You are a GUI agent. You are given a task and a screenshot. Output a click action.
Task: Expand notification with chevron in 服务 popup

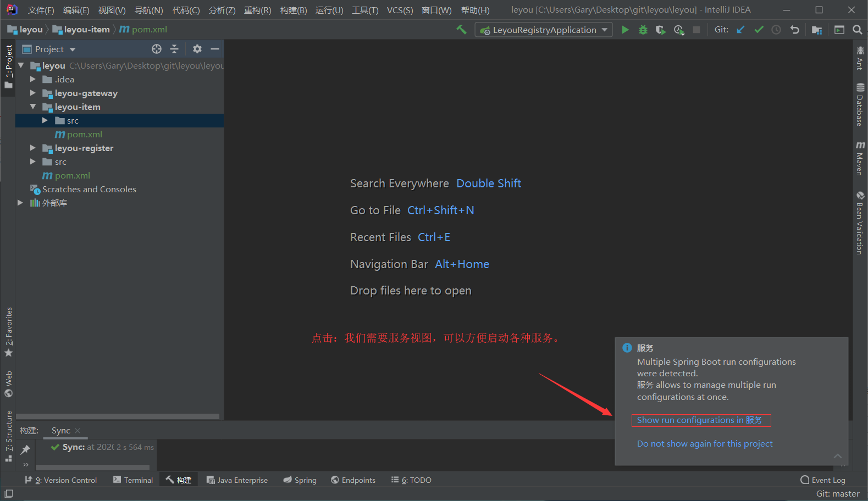pyautogui.click(x=838, y=456)
